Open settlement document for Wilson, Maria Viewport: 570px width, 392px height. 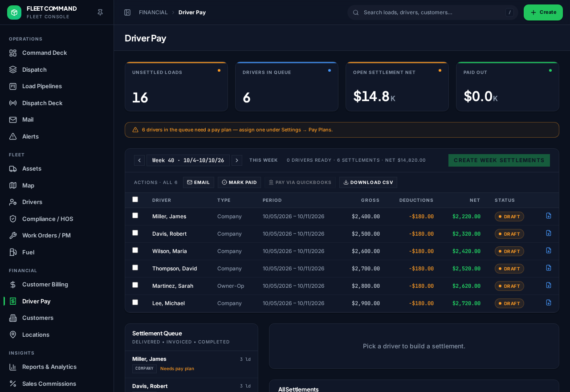click(x=549, y=251)
